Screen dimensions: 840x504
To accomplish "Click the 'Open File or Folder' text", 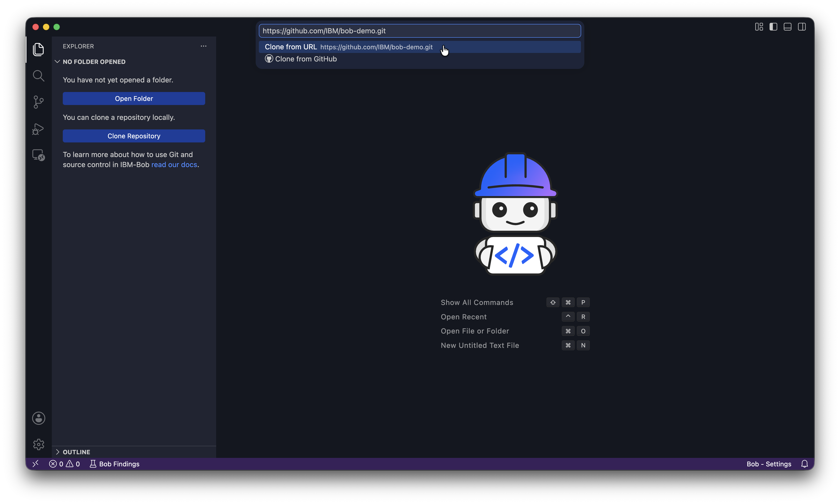I will (x=475, y=331).
